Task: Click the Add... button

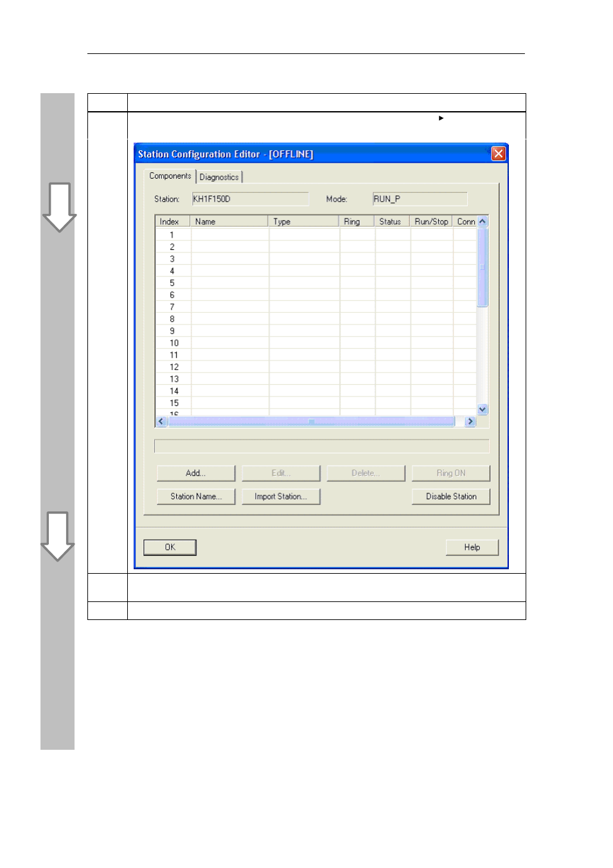Action: click(196, 473)
